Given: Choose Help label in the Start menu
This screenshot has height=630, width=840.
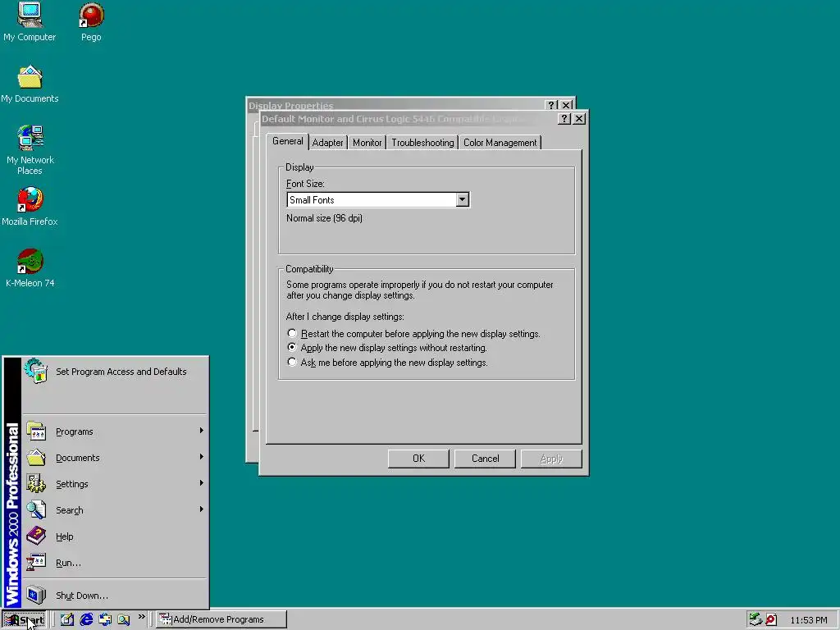Looking at the screenshot, I should click(64, 536).
